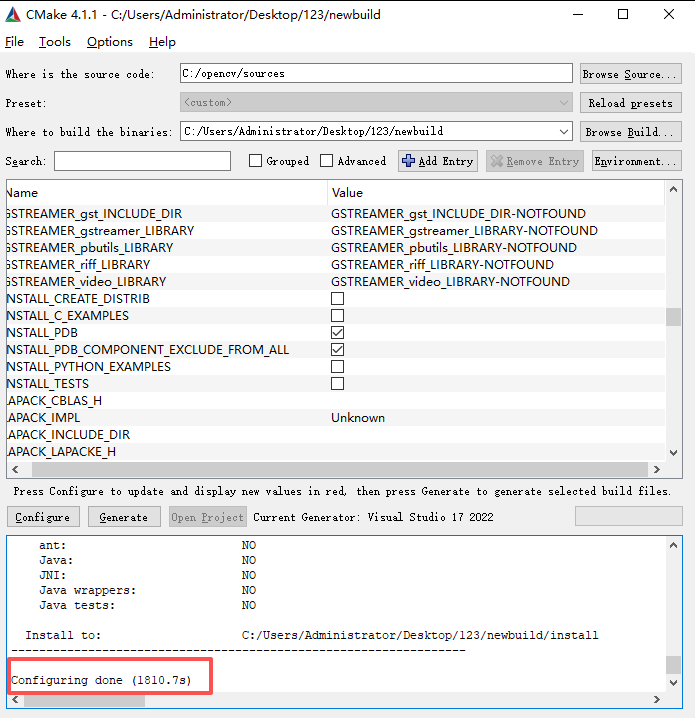Click the output log scroll up arrow
Image resolution: width=695 pixels, height=718 pixels.
(673, 545)
